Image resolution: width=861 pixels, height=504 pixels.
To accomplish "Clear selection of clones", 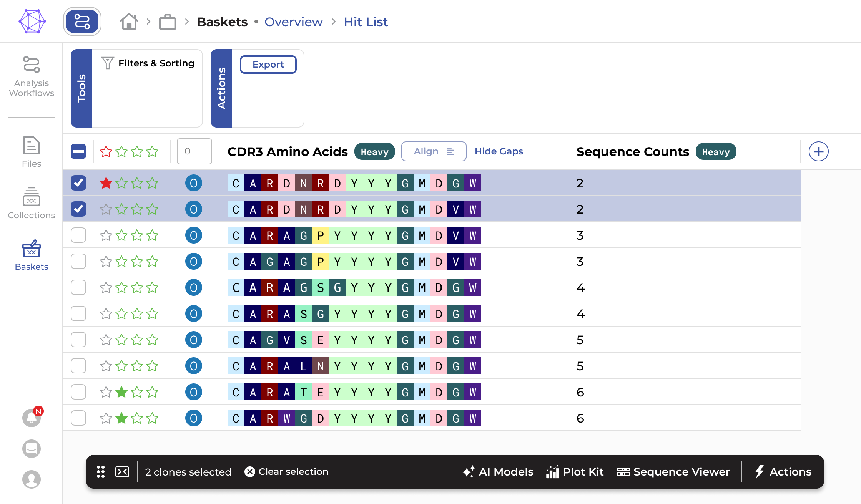I will (x=286, y=472).
